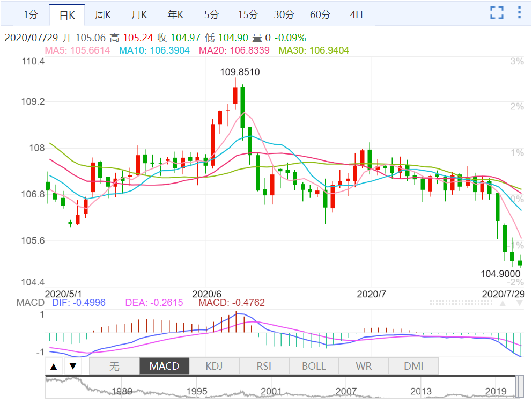Choose the 15分 interval tab

click(248, 15)
